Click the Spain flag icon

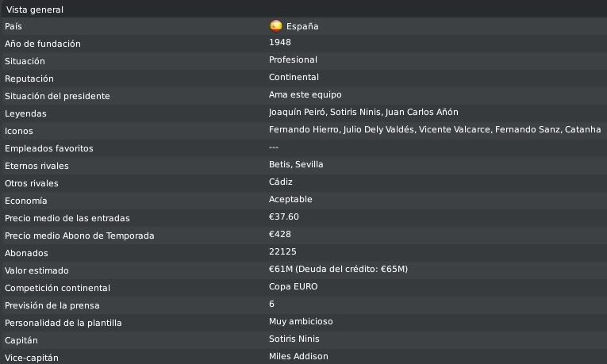point(276,26)
